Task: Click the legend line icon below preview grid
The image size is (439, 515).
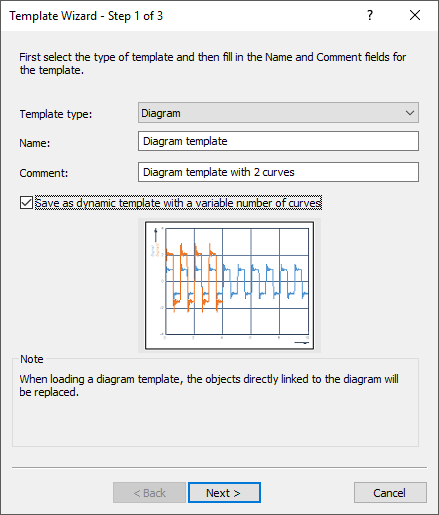Action: point(301,343)
